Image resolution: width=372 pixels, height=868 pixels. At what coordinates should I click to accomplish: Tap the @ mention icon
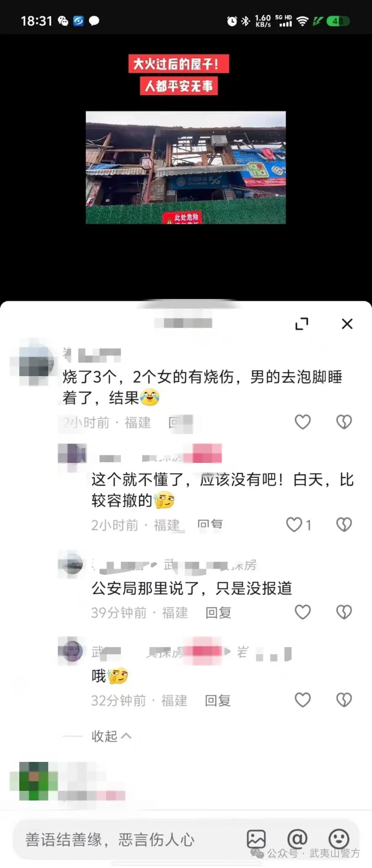tap(297, 839)
